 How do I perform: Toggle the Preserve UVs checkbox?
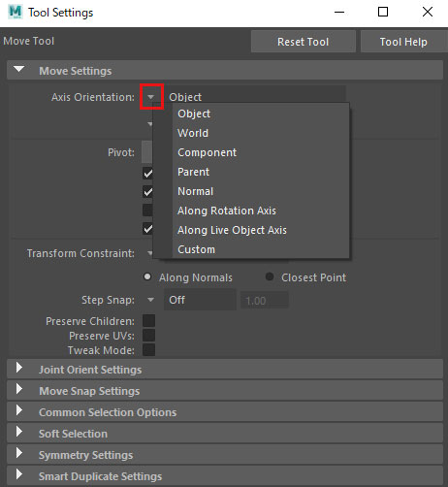click(149, 336)
